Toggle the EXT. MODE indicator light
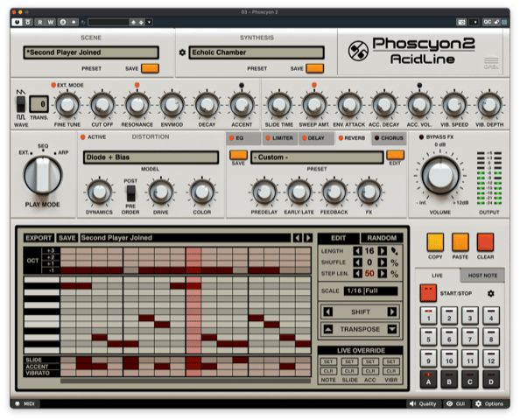This screenshot has height=420, width=520. coord(53,85)
